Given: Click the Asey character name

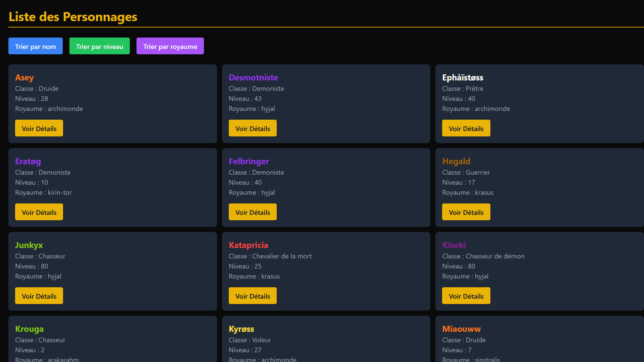Looking at the screenshot, I should pos(24,77).
